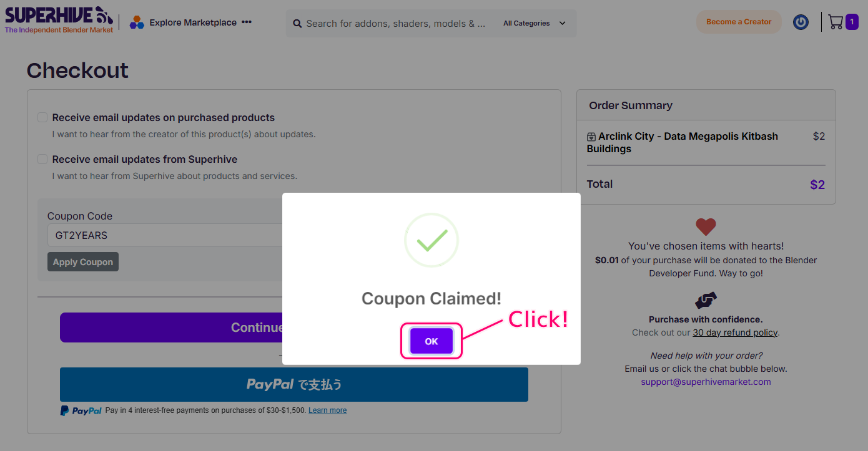Open the shopping cart icon

click(x=835, y=22)
